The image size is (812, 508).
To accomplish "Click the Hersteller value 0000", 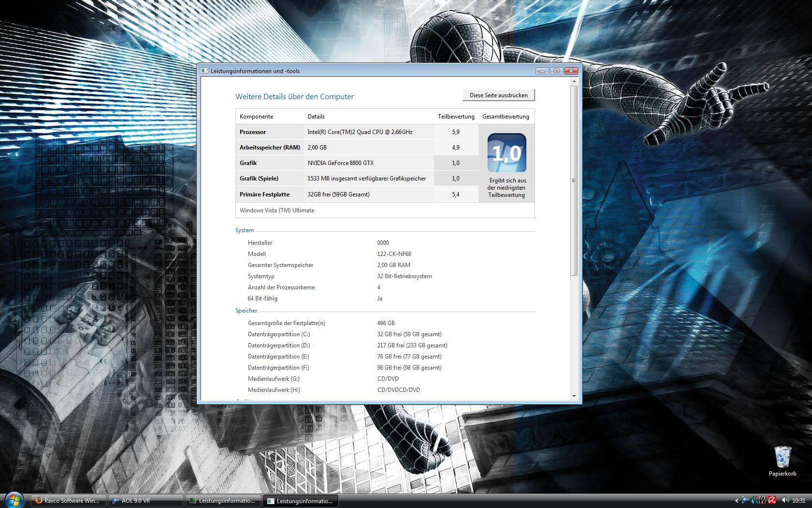I will pos(383,243).
